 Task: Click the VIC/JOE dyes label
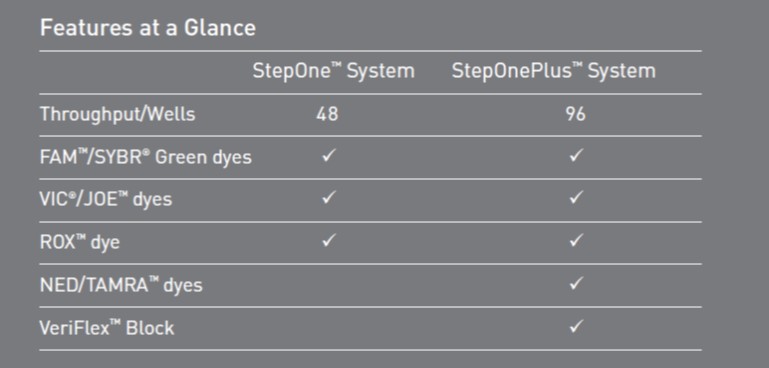pyautogui.click(x=106, y=199)
